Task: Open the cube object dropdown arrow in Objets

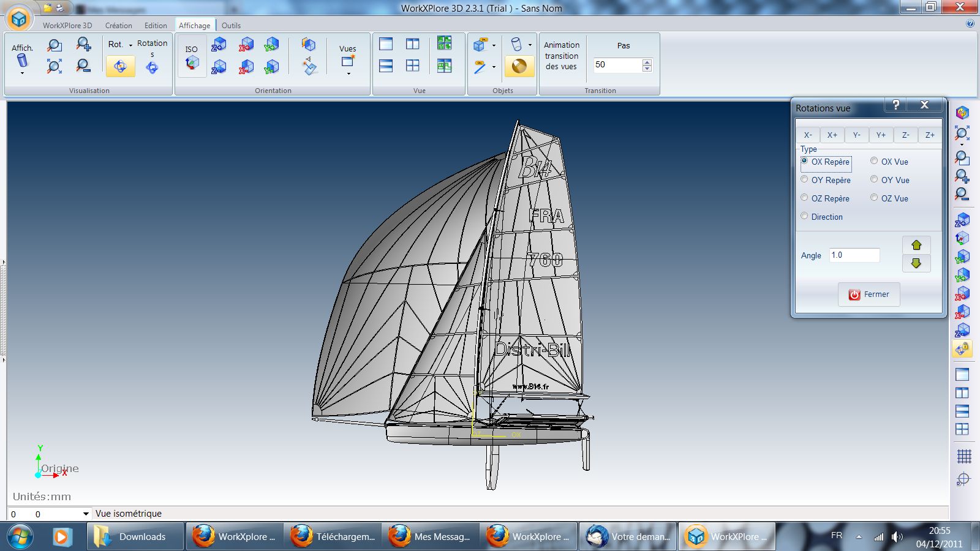Action: pyautogui.click(x=494, y=45)
